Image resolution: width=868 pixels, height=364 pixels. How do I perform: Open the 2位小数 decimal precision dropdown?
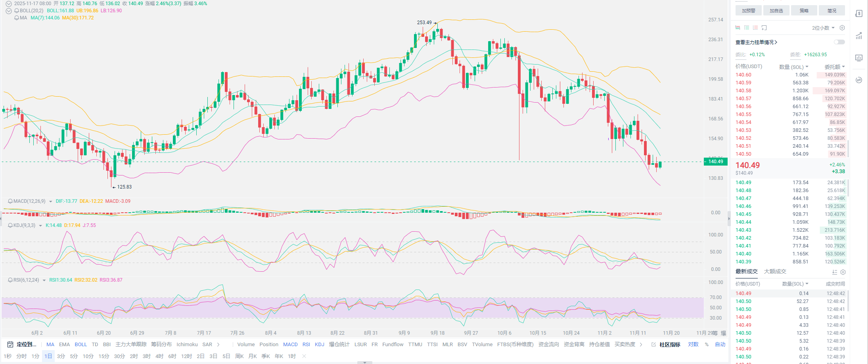[x=823, y=28]
